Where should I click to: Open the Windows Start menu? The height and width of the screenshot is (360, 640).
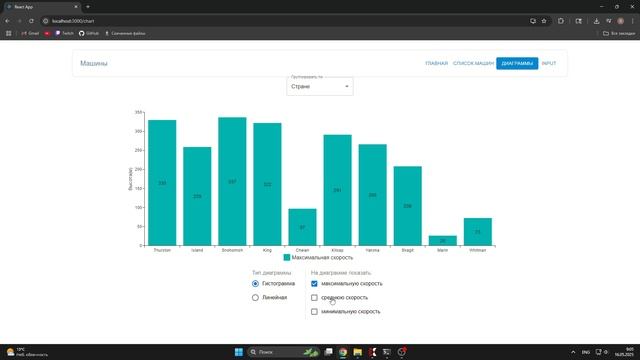pos(239,352)
